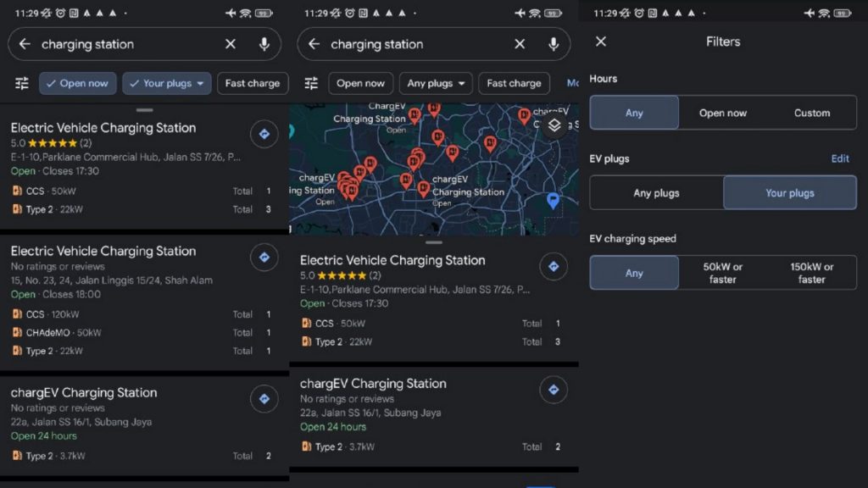
Task: Tap the 22a Jalan SS 16/1 address in left list
Action: (x=81, y=422)
